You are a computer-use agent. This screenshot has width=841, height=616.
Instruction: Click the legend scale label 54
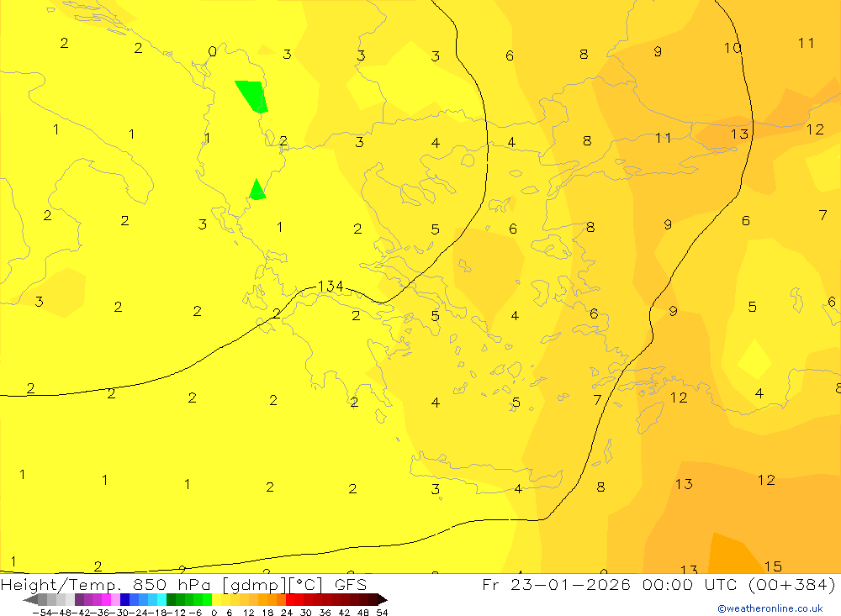coord(382,613)
